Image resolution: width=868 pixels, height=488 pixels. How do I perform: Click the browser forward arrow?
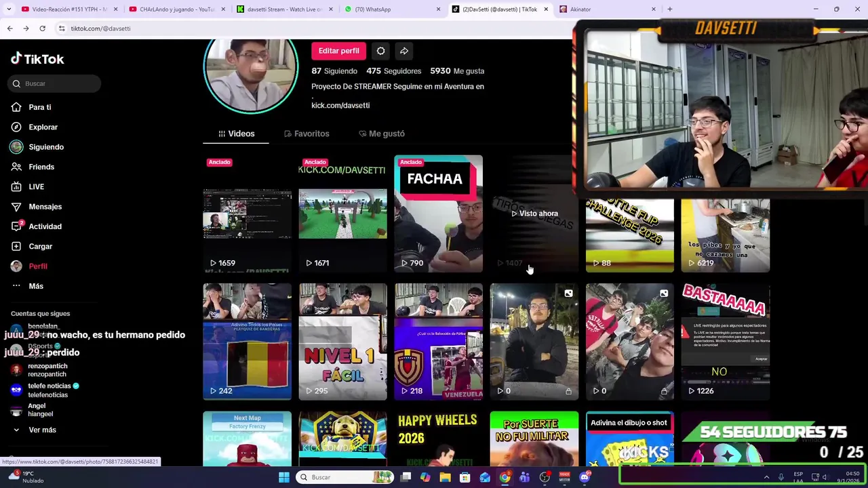pyautogui.click(x=26, y=28)
